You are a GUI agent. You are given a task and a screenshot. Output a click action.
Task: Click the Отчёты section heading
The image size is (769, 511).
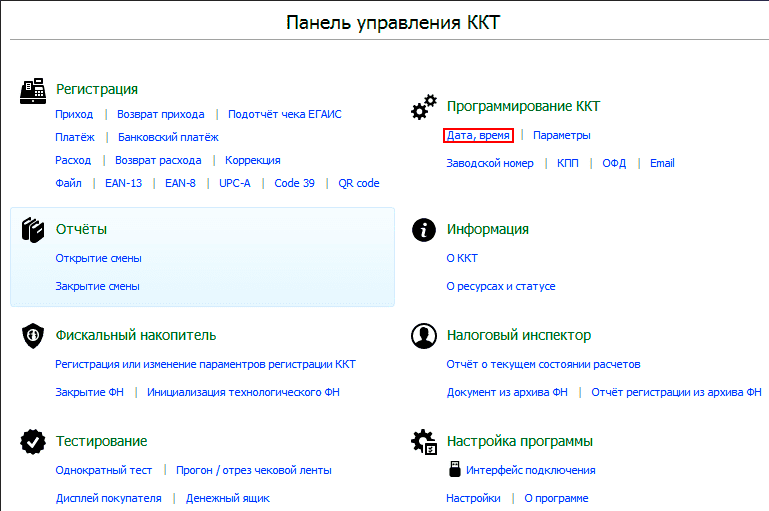(x=81, y=229)
